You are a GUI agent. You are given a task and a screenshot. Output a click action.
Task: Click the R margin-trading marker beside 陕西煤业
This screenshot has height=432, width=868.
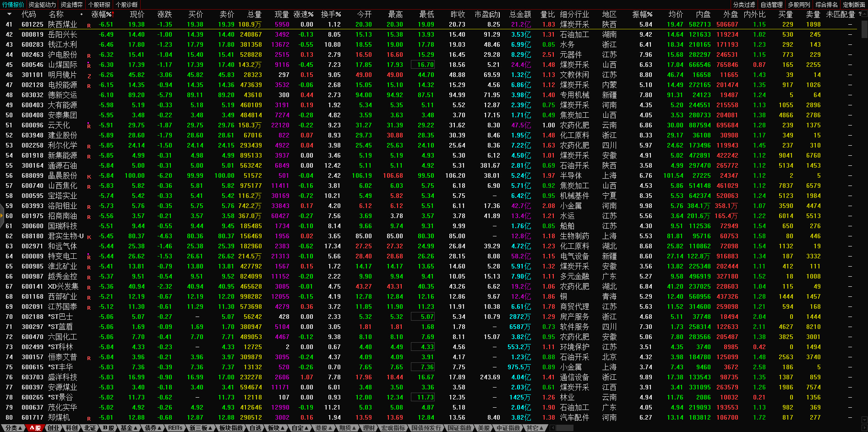click(x=89, y=26)
